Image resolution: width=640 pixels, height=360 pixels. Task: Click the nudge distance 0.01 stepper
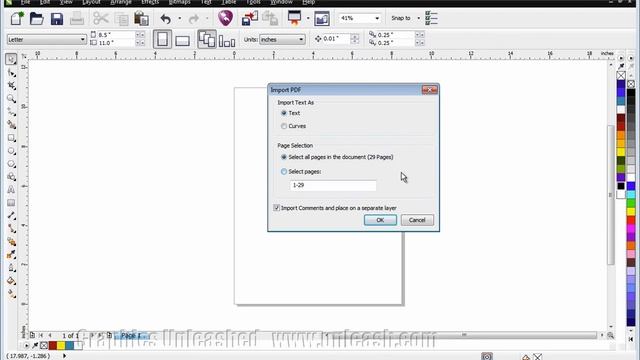355,39
